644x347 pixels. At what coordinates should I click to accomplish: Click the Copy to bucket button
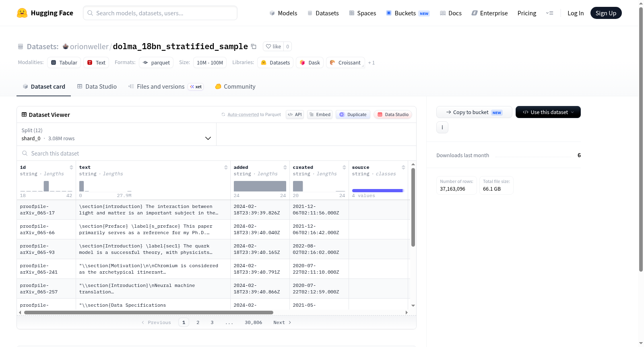tap(474, 112)
